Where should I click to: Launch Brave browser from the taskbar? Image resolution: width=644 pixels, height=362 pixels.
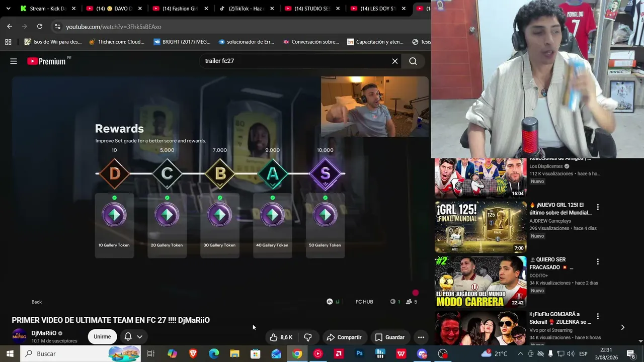pyautogui.click(x=193, y=353)
